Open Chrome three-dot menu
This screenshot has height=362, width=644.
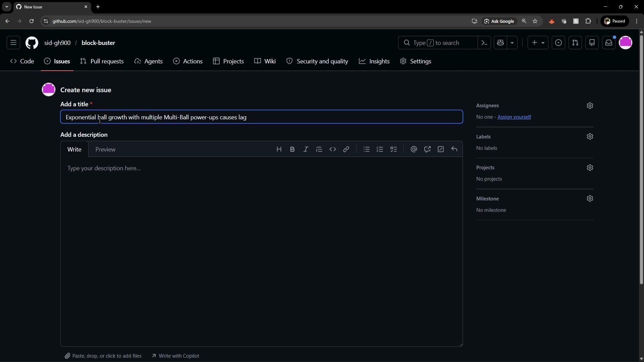click(x=637, y=21)
